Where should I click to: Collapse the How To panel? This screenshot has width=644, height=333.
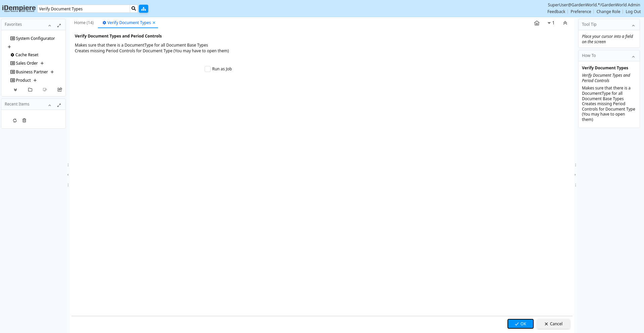pyautogui.click(x=633, y=57)
